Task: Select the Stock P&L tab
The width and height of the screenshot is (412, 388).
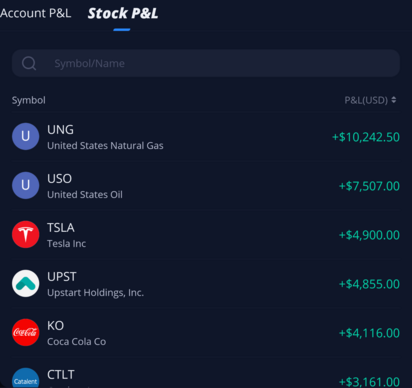Action: (123, 13)
